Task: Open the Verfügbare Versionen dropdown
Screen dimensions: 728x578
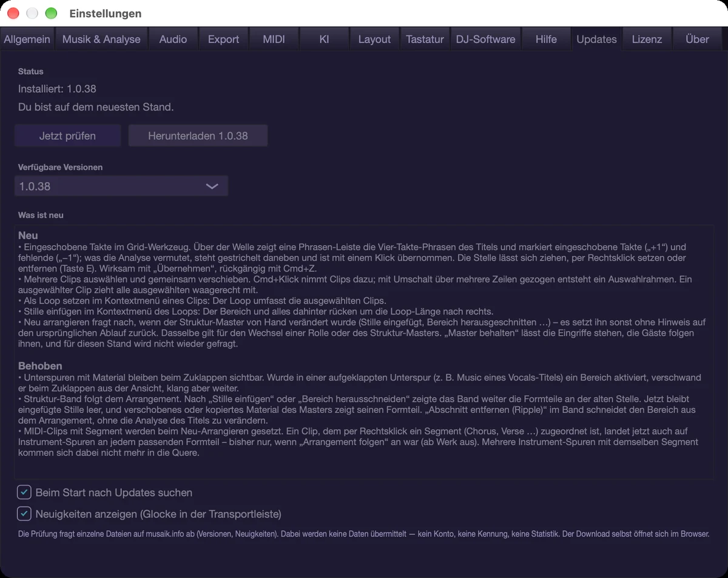Action: coord(121,186)
